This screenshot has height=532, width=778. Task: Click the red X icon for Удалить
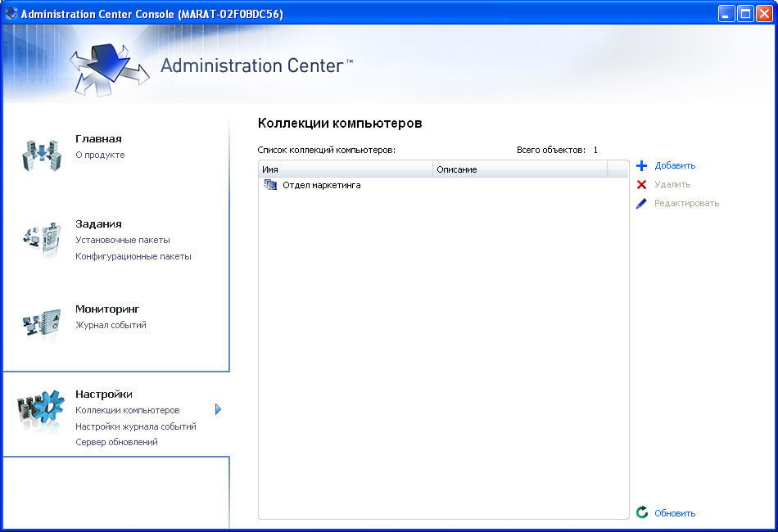point(641,184)
